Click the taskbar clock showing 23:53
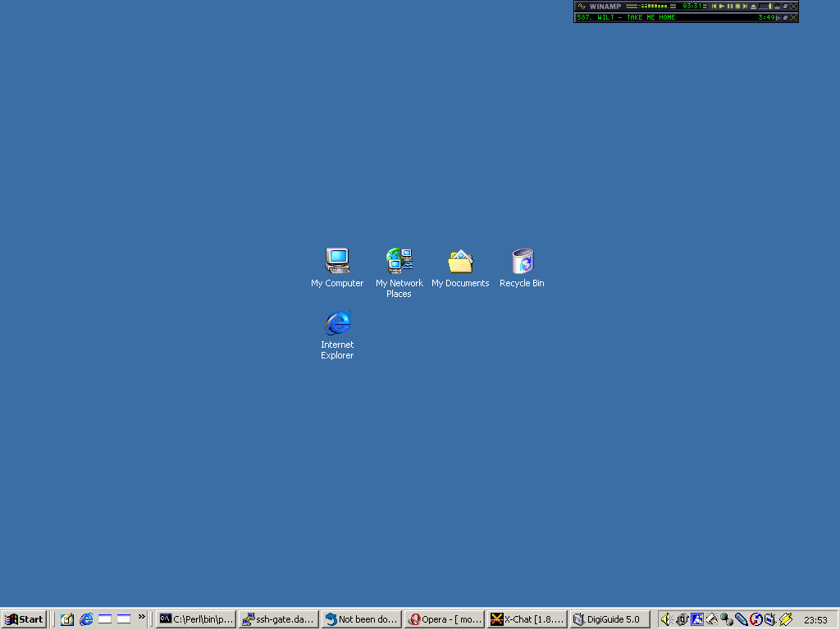 815,620
